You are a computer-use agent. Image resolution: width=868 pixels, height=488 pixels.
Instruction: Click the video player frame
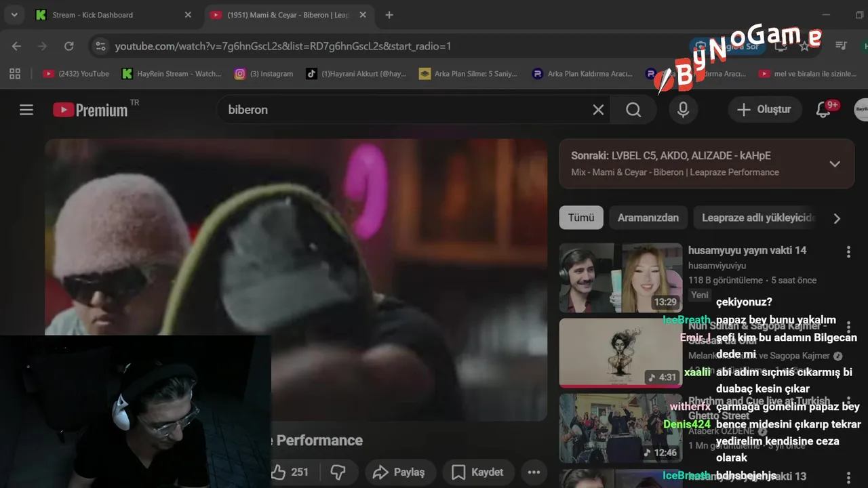pos(296,280)
